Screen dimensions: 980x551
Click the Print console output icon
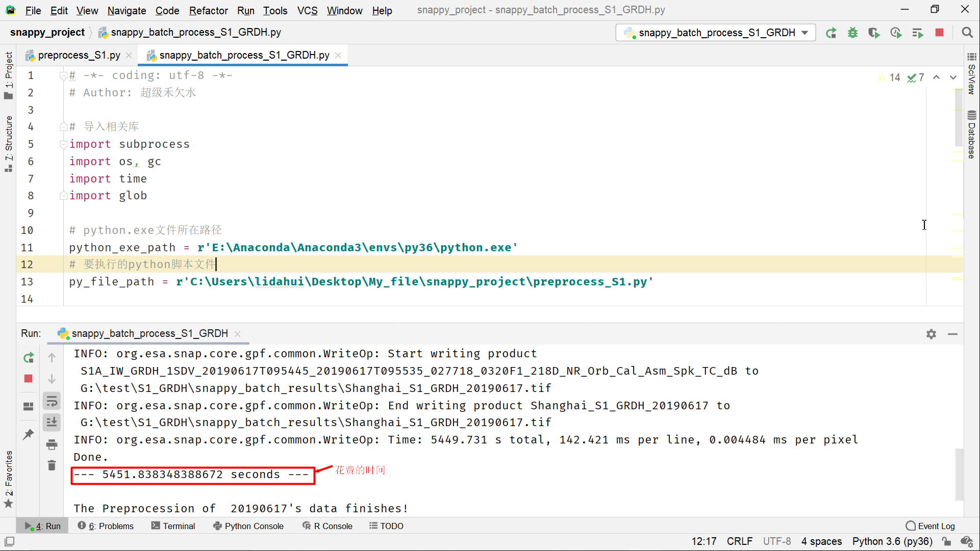coord(52,444)
